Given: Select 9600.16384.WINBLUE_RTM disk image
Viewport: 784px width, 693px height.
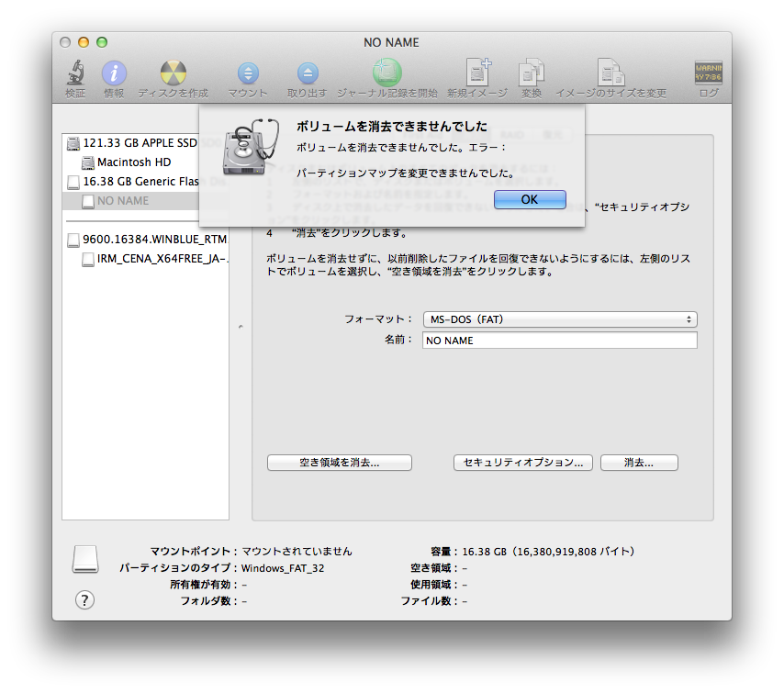Looking at the screenshot, I should [145, 240].
